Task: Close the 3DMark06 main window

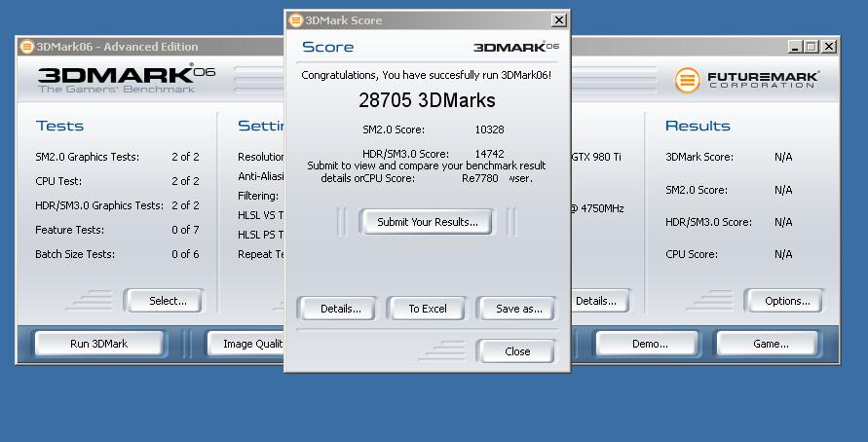Action: point(828,47)
